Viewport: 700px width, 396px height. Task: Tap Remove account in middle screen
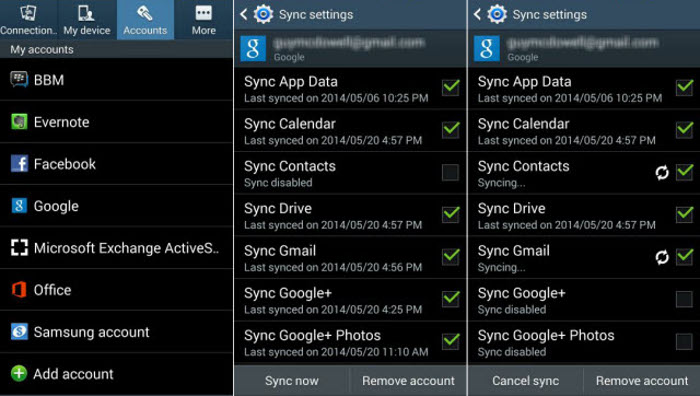pyautogui.click(x=408, y=381)
